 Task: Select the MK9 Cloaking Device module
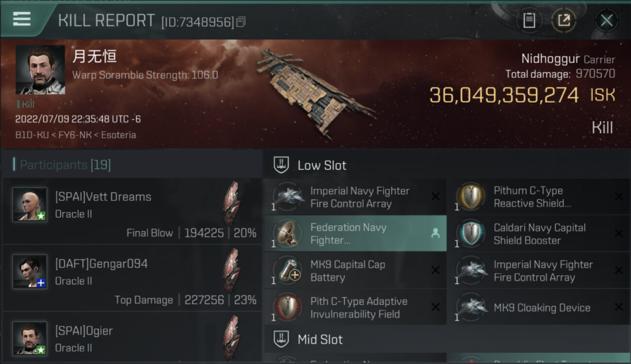[x=541, y=308]
